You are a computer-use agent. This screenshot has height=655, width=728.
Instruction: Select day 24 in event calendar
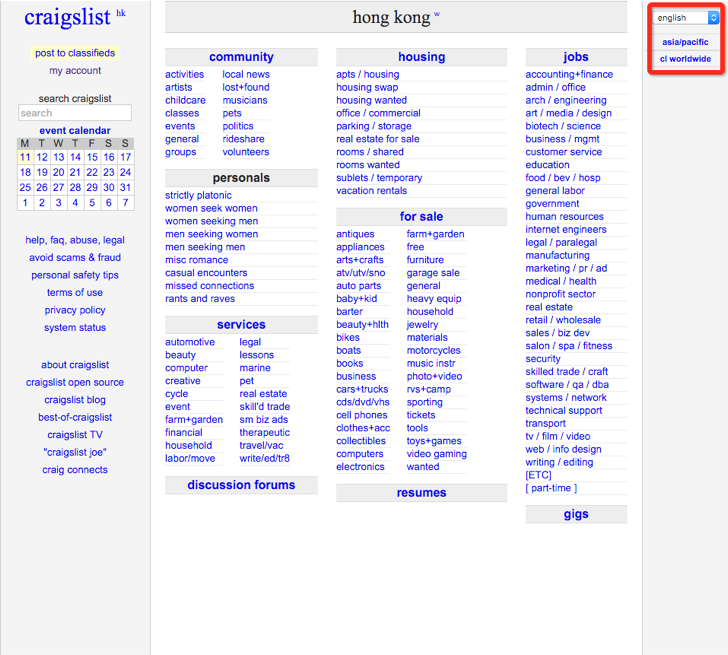pos(125,172)
